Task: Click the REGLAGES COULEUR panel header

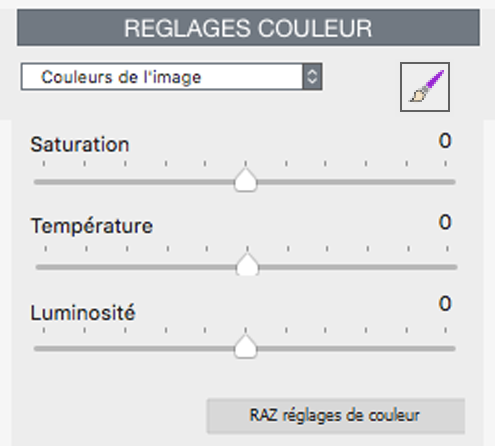Action: pyautogui.click(x=248, y=28)
